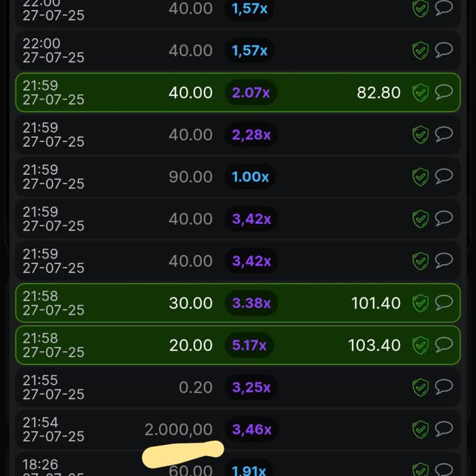Open the comment bubble on the 3.38x row
This screenshot has width=476, height=476.
444,303
